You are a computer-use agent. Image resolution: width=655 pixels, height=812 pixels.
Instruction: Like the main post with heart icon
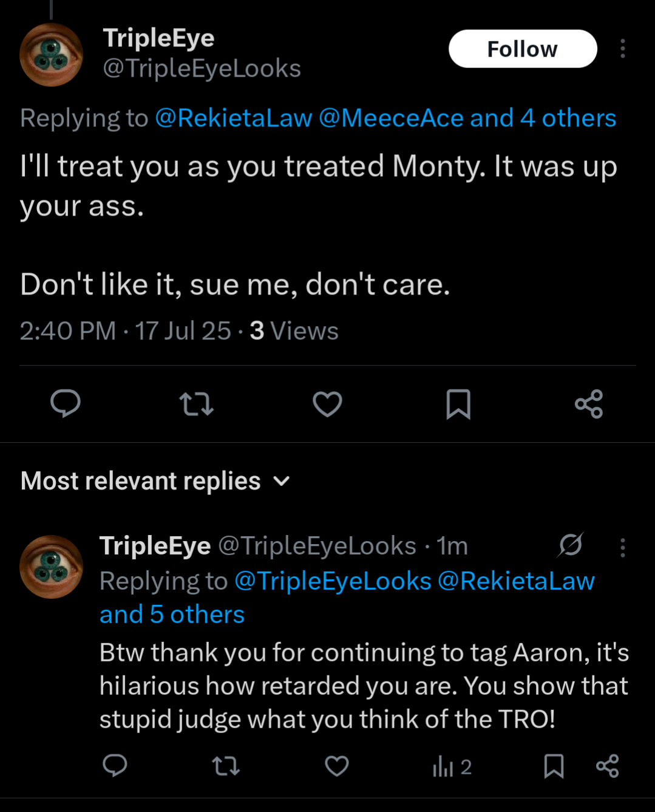point(327,404)
